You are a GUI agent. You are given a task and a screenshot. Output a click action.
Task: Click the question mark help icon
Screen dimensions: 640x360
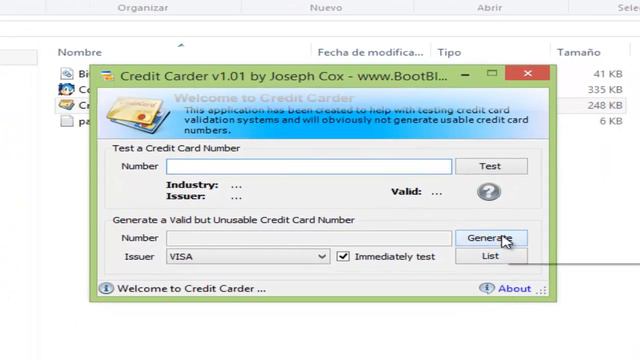pyautogui.click(x=489, y=192)
